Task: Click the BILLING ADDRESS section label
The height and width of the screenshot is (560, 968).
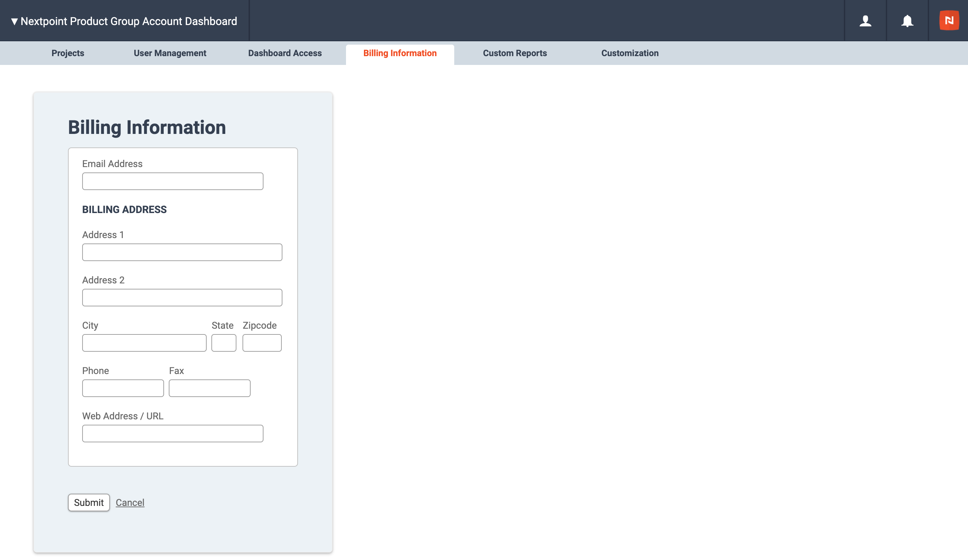Action: pos(124,209)
